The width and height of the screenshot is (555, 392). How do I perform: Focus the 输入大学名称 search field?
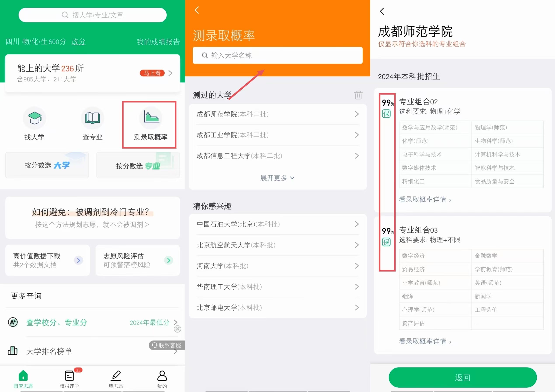coord(277,56)
